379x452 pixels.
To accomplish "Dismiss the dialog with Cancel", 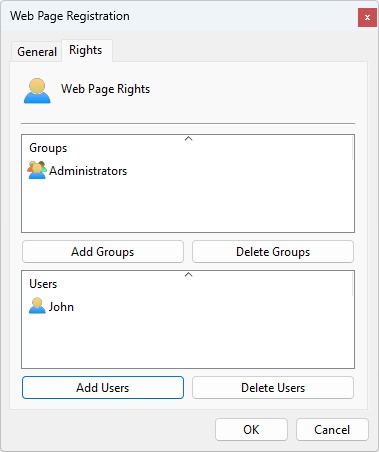I will click(332, 430).
